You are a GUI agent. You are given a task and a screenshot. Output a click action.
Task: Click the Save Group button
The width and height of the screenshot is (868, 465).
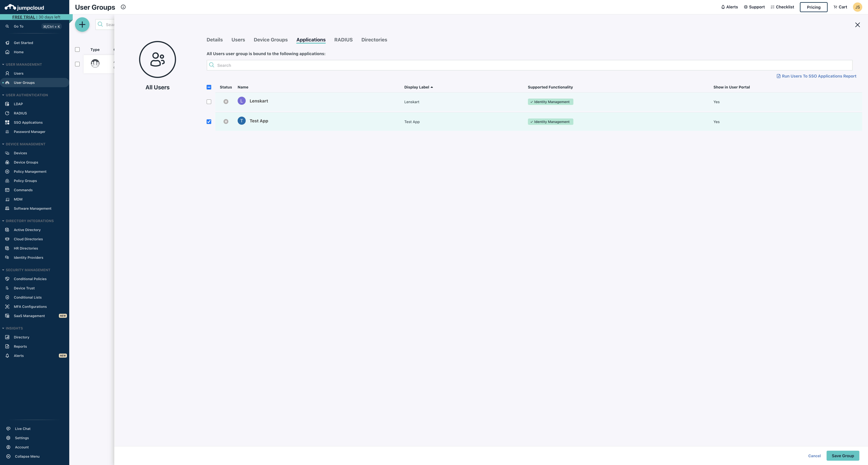[843, 456]
